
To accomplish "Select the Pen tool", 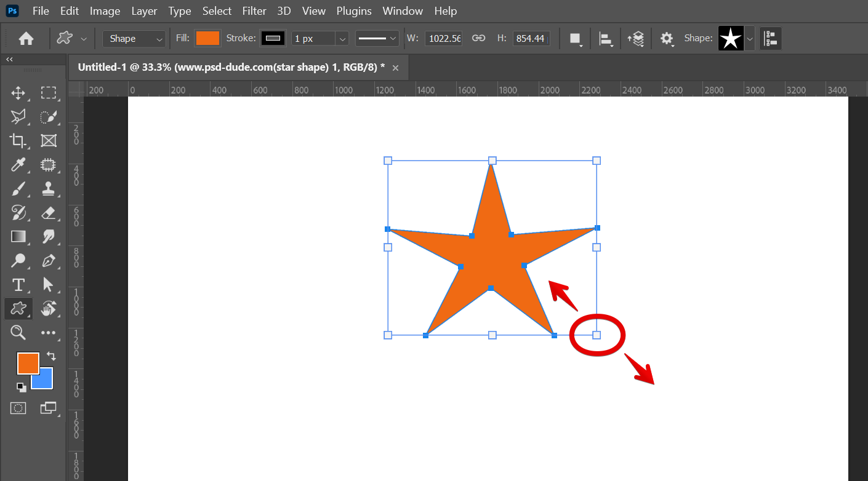I will coord(49,261).
